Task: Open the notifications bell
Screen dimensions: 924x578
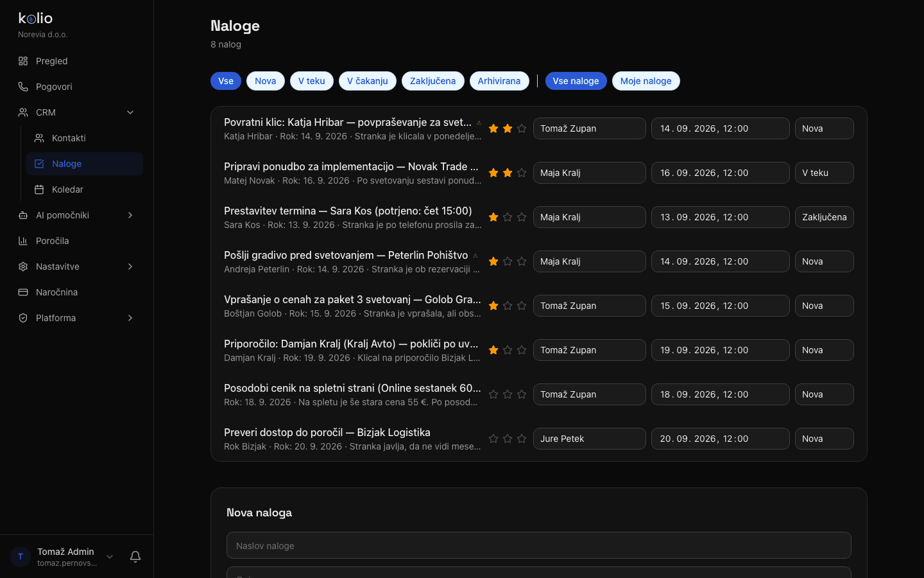Action: tap(135, 557)
